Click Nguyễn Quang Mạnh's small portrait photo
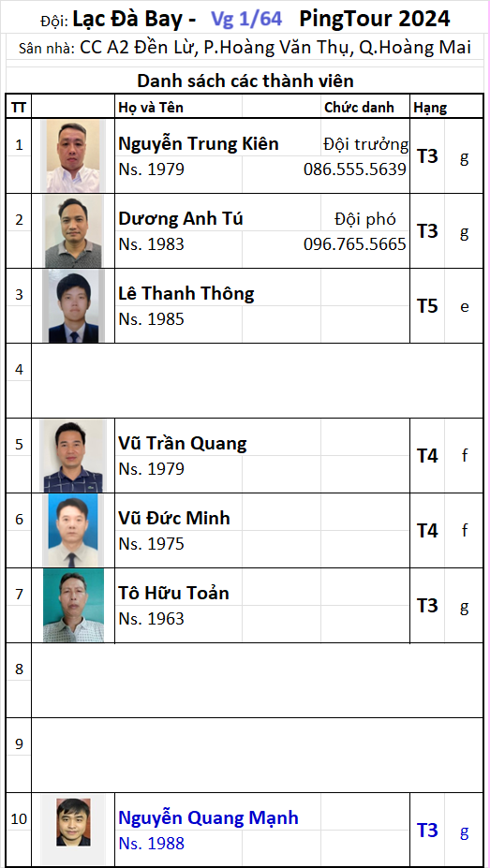 pyautogui.click(x=73, y=821)
